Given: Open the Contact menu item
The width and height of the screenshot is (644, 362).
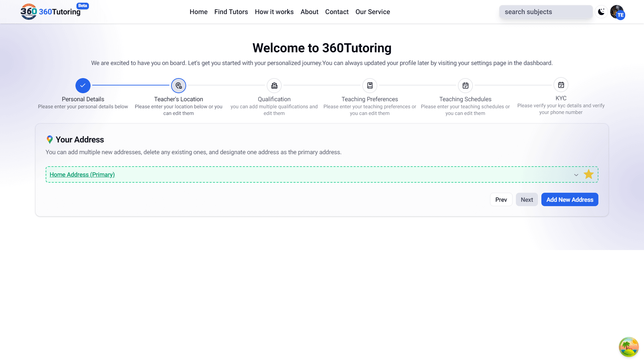Looking at the screenshot, I should tap(337, 12).
